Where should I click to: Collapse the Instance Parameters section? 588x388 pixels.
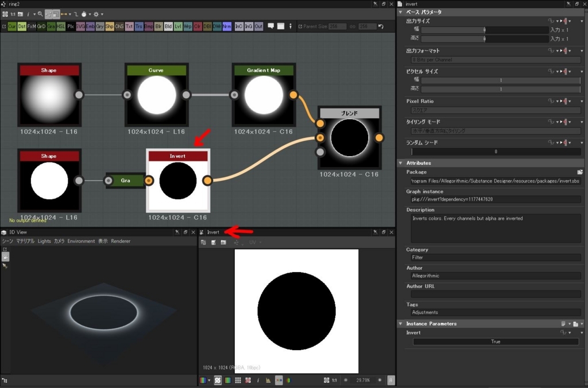click(x=400, y=324)
